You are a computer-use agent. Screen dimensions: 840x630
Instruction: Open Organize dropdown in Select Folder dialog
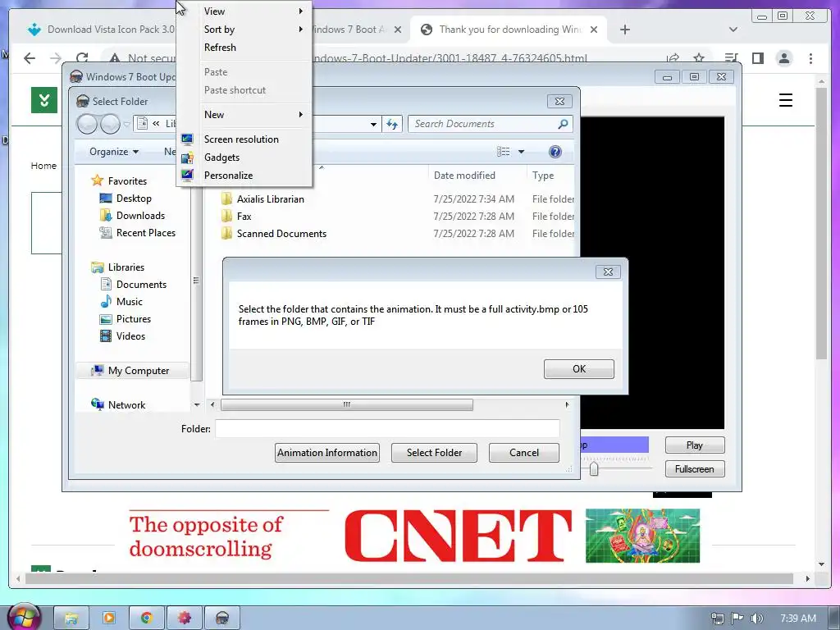click(x=114, y=152)
